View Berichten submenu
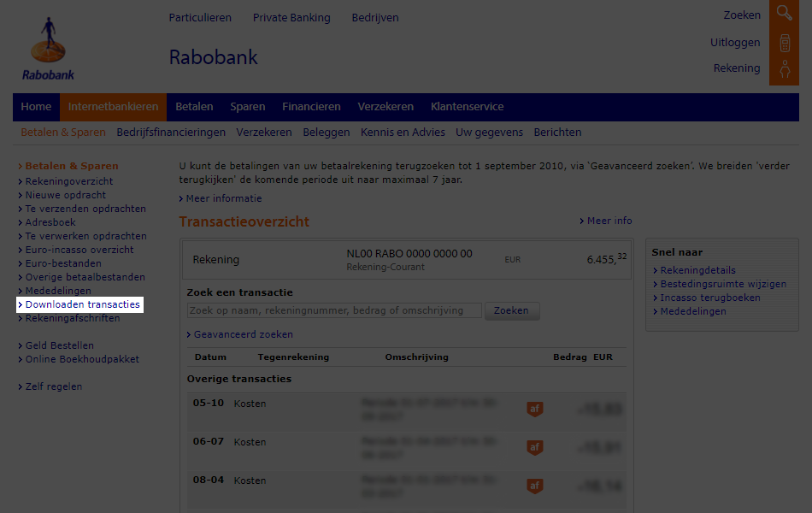 click(557, 133)
